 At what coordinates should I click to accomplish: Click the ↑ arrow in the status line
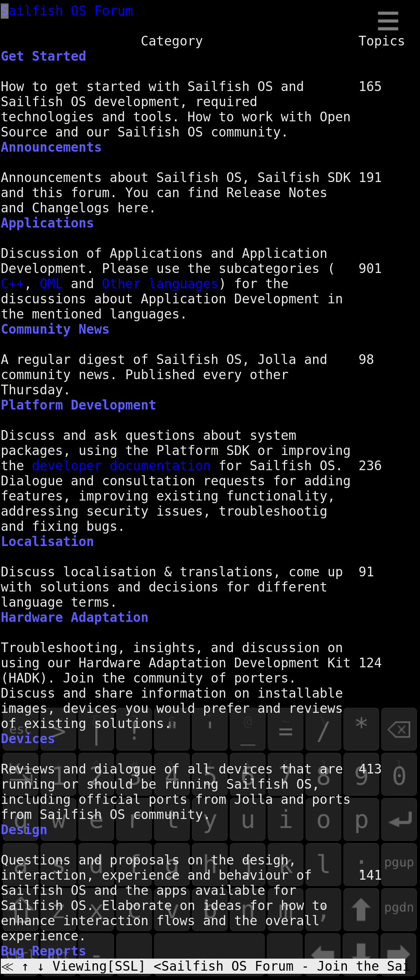25,966
